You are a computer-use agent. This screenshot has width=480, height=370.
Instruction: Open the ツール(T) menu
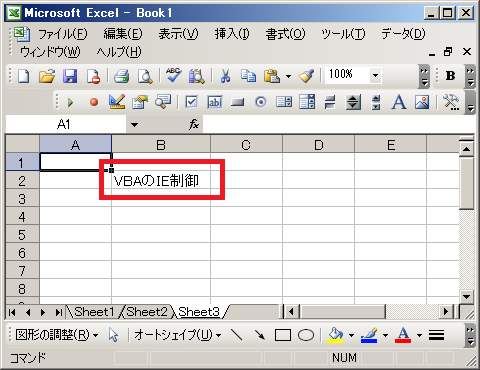(x=343, y=34)
